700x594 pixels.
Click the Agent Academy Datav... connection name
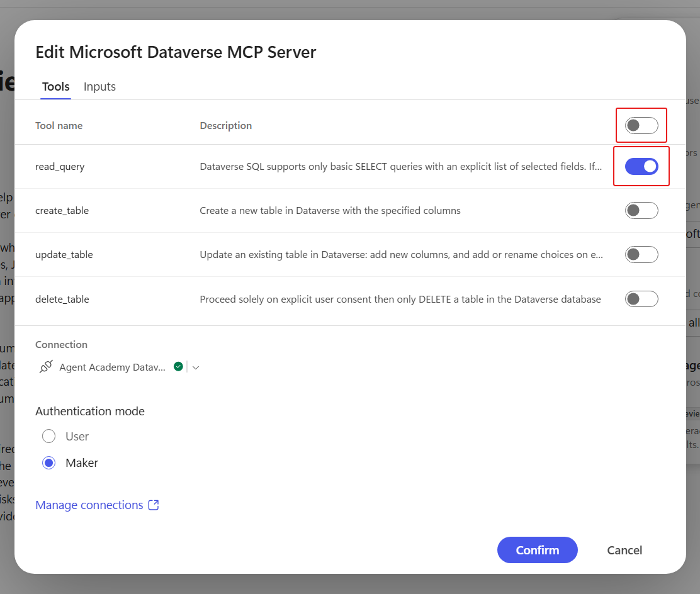point(112,367)
